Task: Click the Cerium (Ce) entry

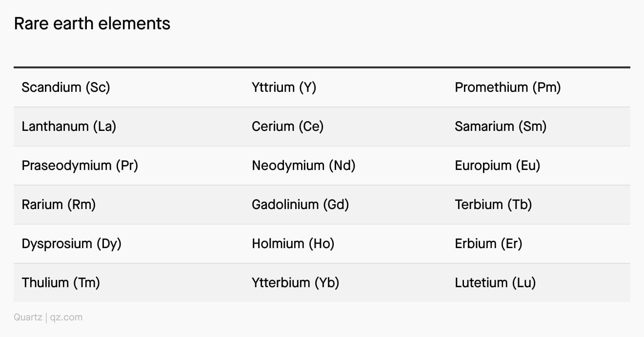Action: coord(288,126)
